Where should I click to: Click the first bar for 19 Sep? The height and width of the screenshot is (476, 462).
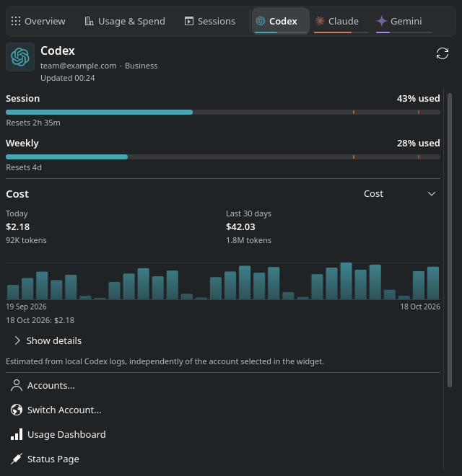click(x=13, y=292)
